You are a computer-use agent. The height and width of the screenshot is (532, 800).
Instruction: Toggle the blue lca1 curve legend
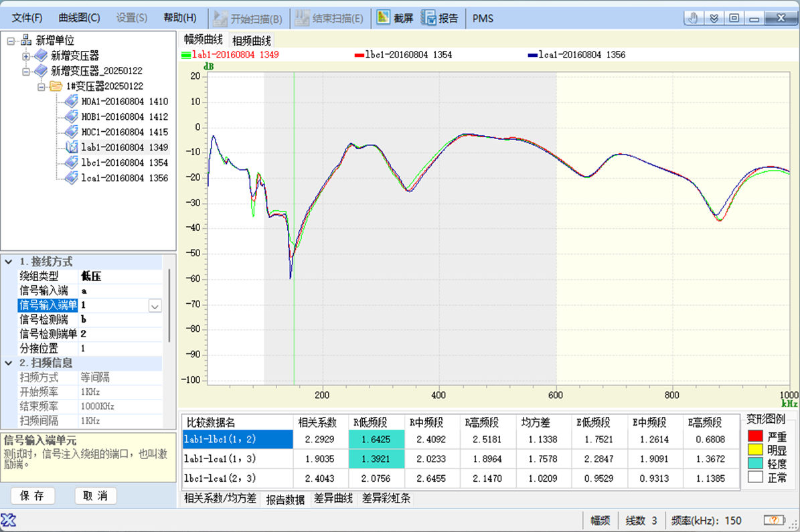click(532, 55)
